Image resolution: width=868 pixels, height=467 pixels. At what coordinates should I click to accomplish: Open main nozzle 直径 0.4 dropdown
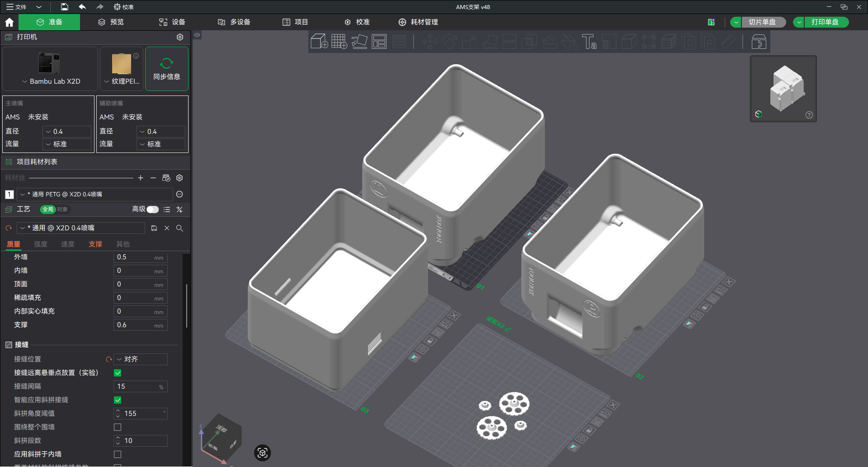coord(67,132)
